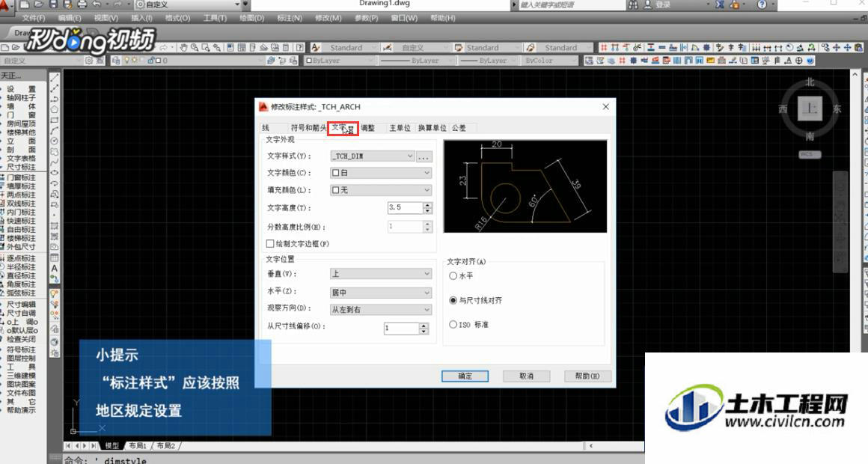Select the line tool in draw toolbar
This screenshot has width=868, height=464.
(x=54, y=78)
